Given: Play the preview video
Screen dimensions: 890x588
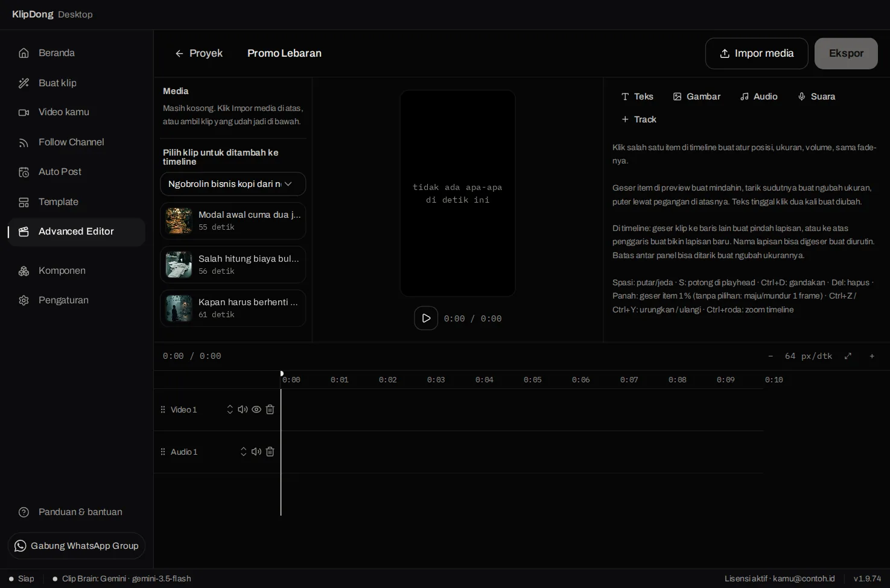Looking at the screenshot, I should point(426,318).
